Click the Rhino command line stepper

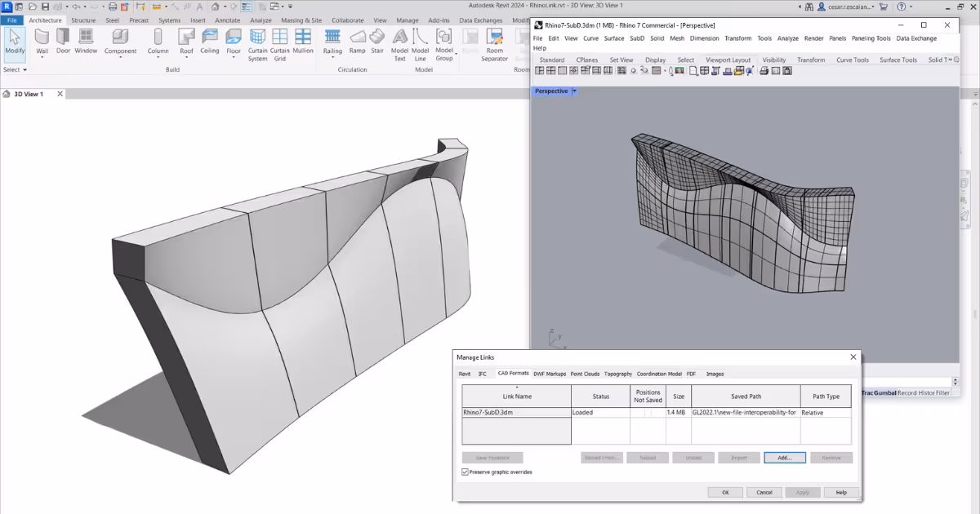point(955,381)
